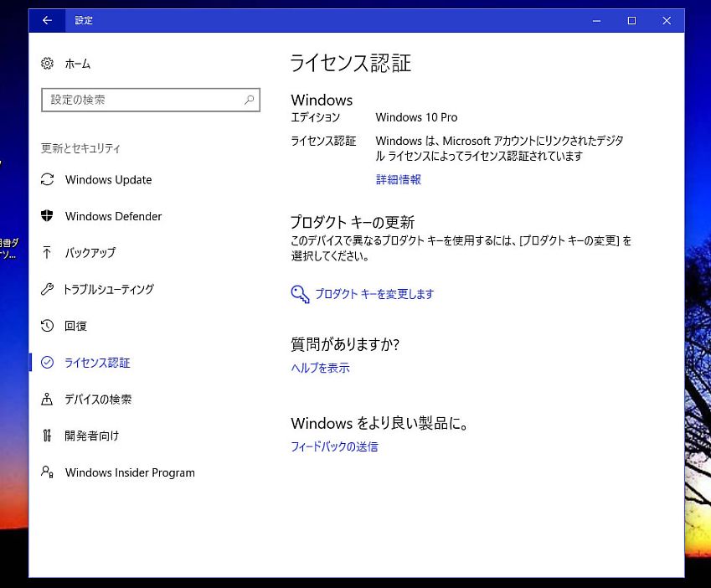Open 回復 section

(x=75, y=326)
